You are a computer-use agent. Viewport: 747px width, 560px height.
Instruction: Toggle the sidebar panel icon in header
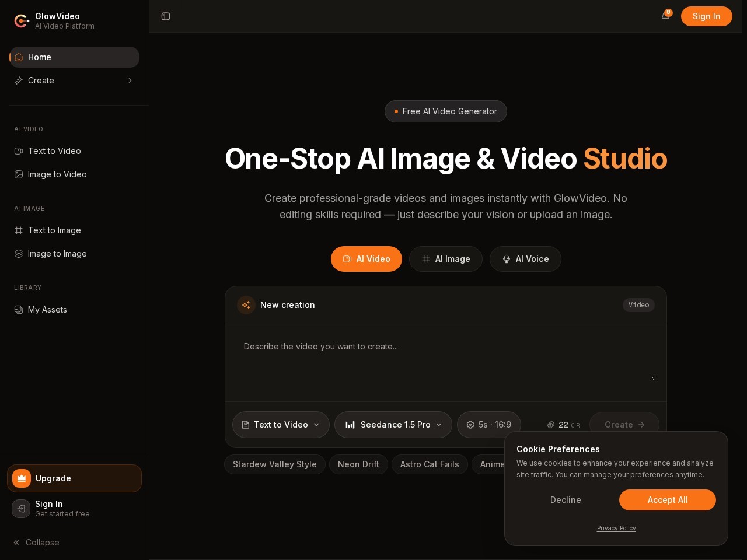point(166,16)
